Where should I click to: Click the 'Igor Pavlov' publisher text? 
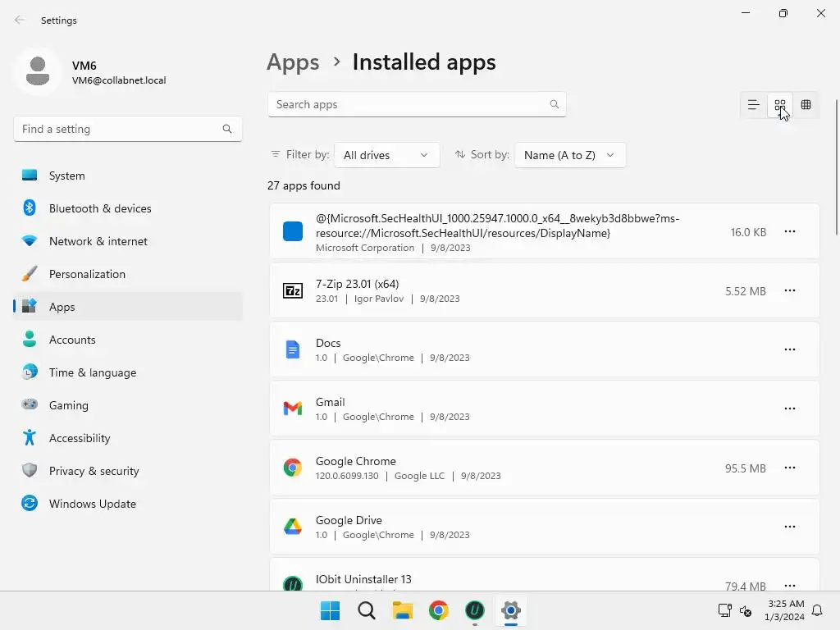379,299
